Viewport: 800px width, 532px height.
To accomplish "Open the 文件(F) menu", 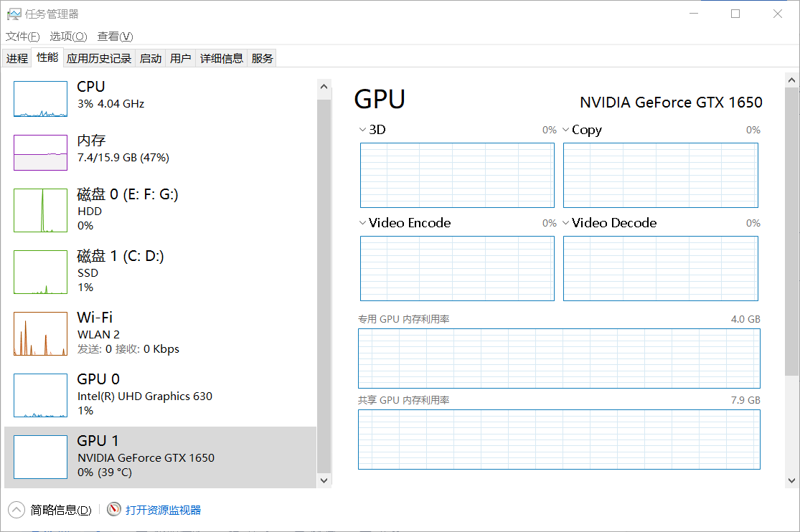I will tap(22, 37).
